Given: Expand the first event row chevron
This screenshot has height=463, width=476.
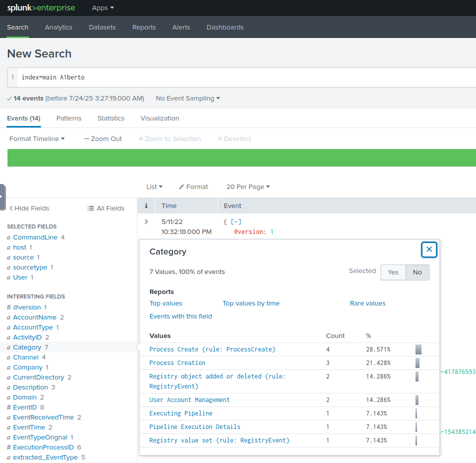Looking at the screenshot, I should (146, 221).
